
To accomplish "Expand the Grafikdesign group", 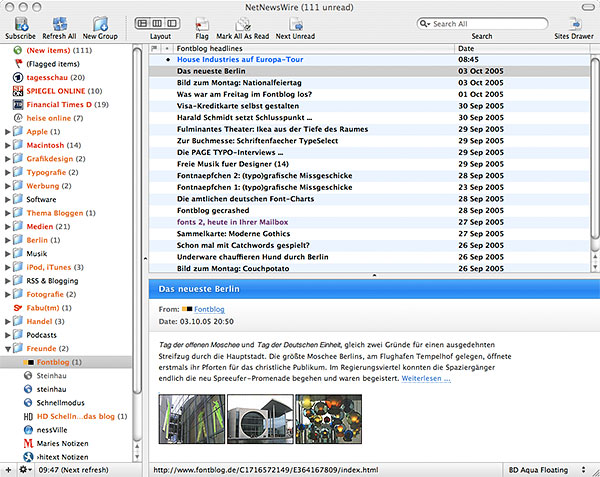I will point(7,159).
